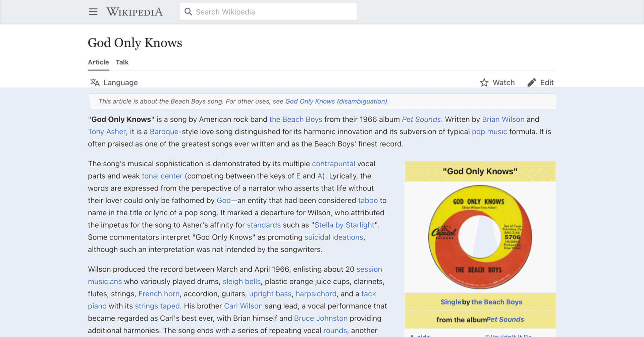Viewport: 644px width, 337px height.
Task: Open the Stella by Starlight link
Action: pos(344,225)
